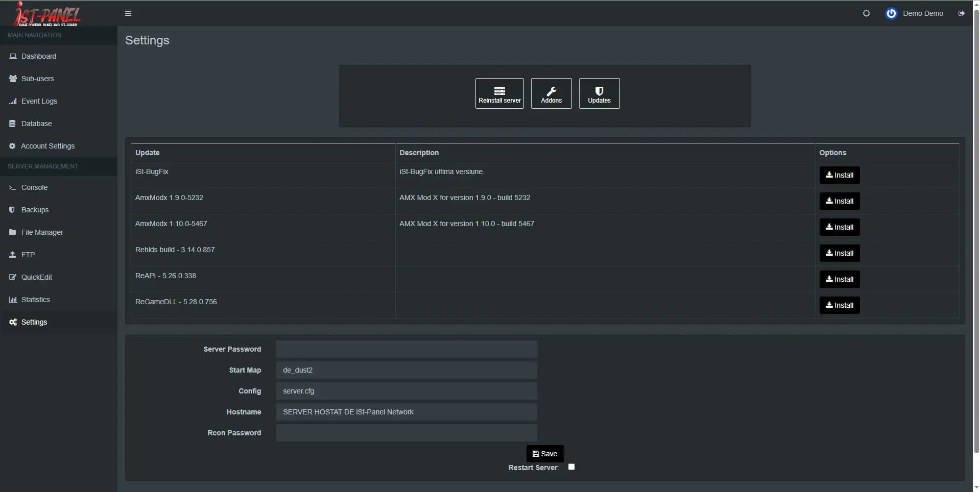Click the 'ReGameDLL - 5.28.0.756' update name
The height and width of the screenshot is (492, 980).
[176, 302]
